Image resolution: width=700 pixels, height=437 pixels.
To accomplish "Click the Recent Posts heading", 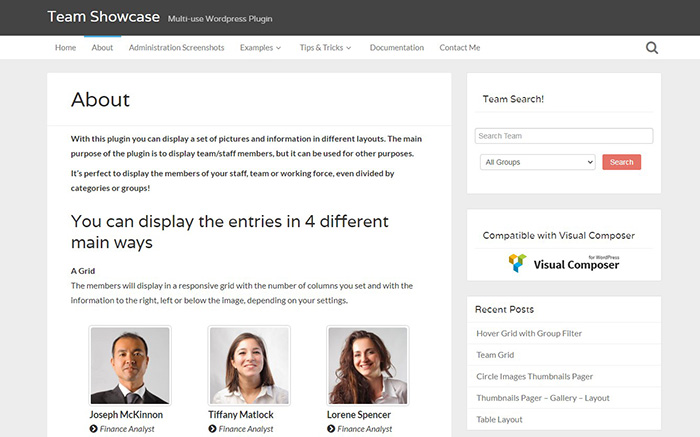I will click(504, 309).
